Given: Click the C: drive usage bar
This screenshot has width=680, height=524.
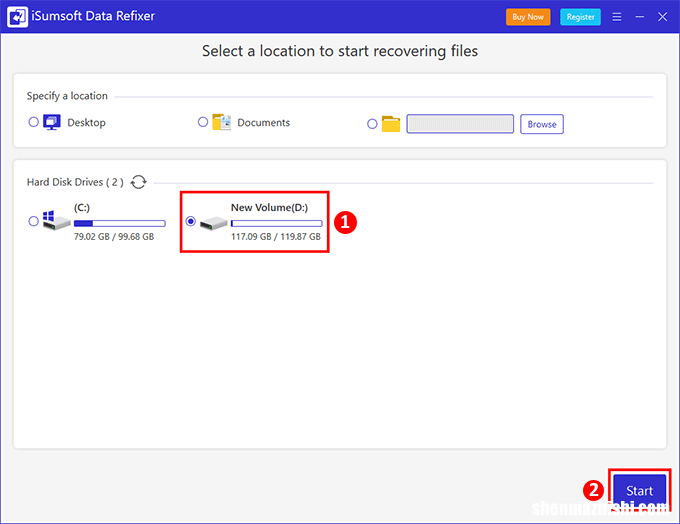Looking at the screenshot, I should tap(119, 223).
